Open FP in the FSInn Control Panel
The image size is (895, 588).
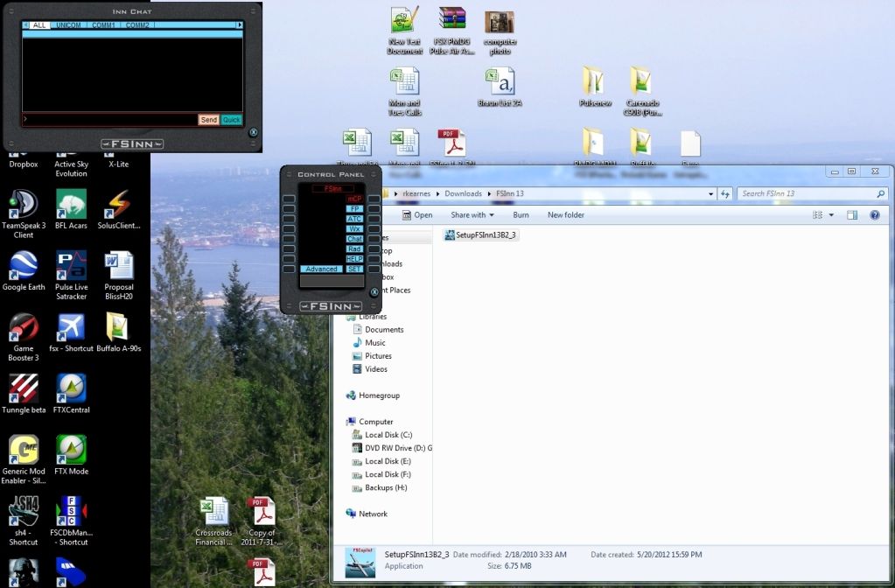354,209
